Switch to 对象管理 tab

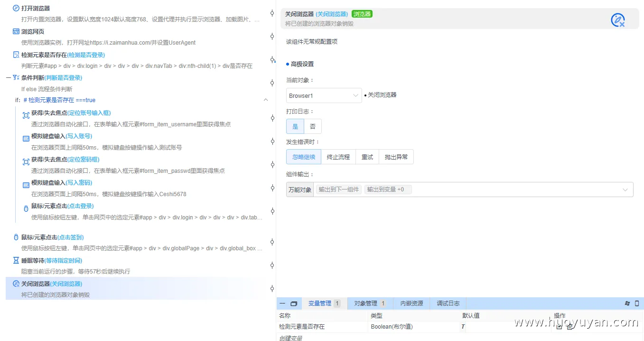coord(370,303)
